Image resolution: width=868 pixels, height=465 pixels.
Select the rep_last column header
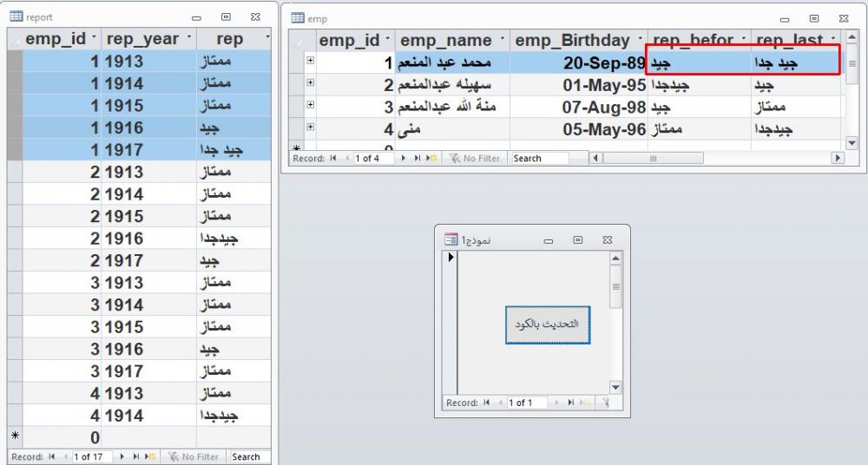tap(788, 40)
